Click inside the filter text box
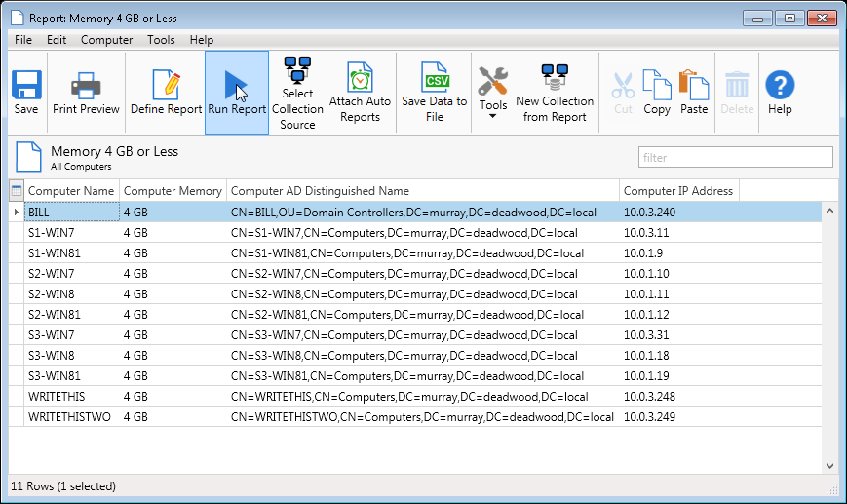 [735, 157]
